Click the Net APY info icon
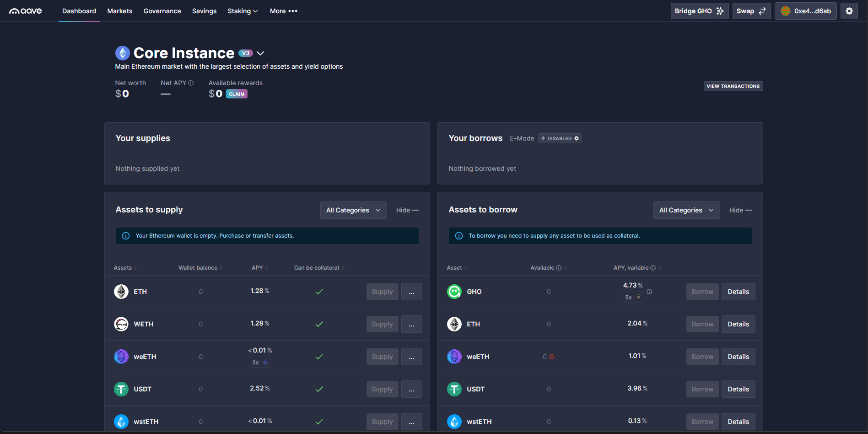Screen dimensions: 868x434 191,83
